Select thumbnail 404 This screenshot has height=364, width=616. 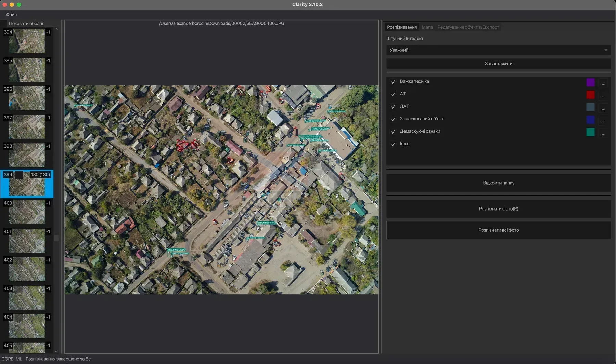coord(27,326)
